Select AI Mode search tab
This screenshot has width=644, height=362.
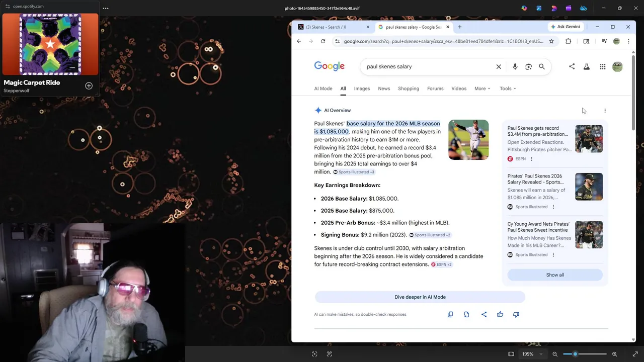(323, 88)
